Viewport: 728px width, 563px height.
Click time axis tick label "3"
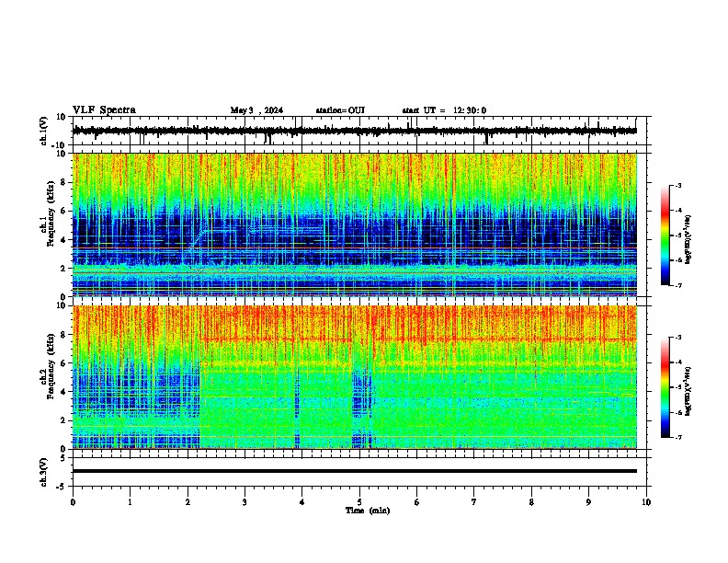[245, 502]
